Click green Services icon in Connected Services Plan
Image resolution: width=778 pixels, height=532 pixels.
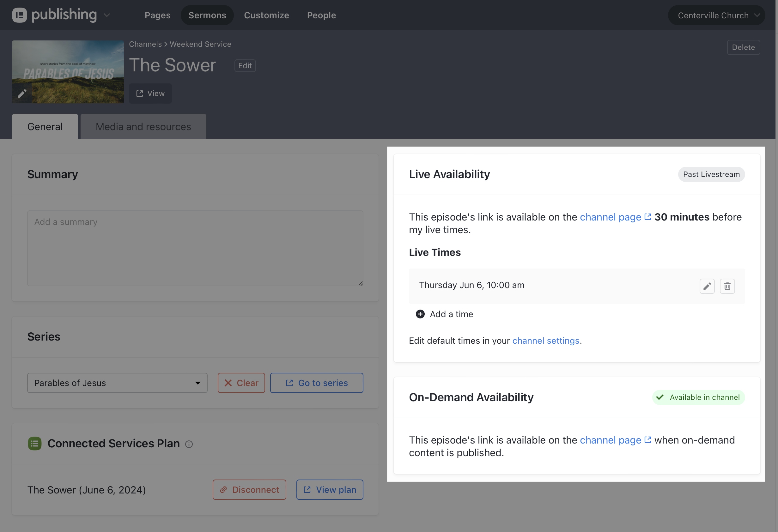(x=35, y=443)
